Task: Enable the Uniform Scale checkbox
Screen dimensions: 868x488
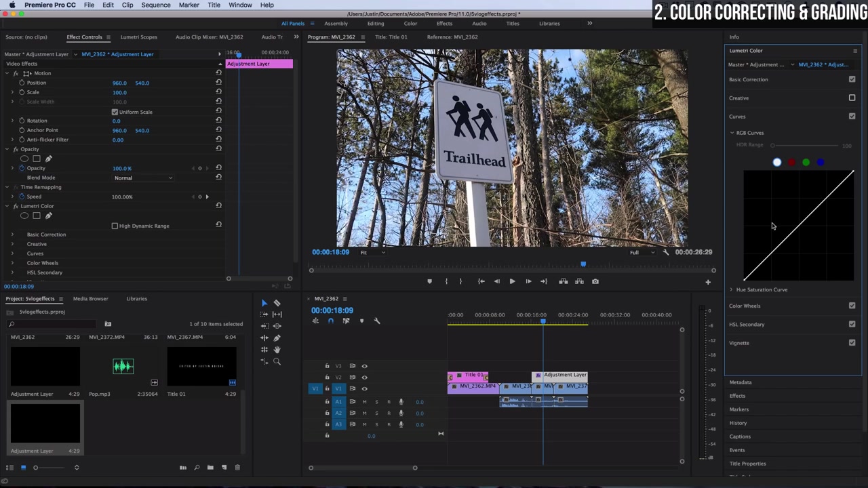Action: pyautogui.click(x=115, y=112)
